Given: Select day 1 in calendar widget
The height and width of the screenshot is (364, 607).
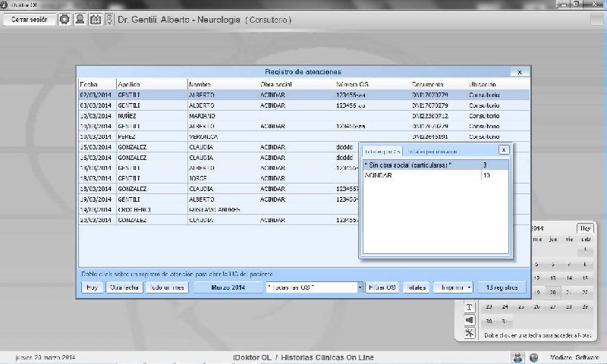Looking at the screenshot, I should pyautogui.click(x=585, y=250).
